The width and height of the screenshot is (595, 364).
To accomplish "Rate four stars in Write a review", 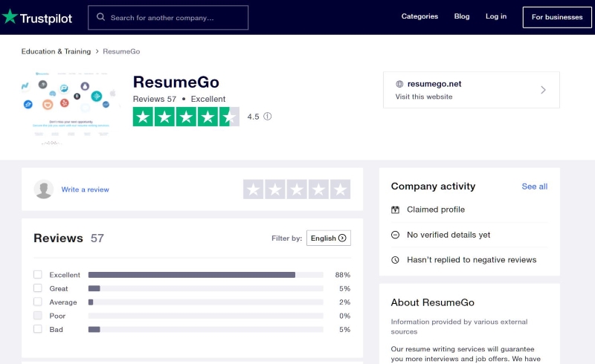I will pos(318,189).
